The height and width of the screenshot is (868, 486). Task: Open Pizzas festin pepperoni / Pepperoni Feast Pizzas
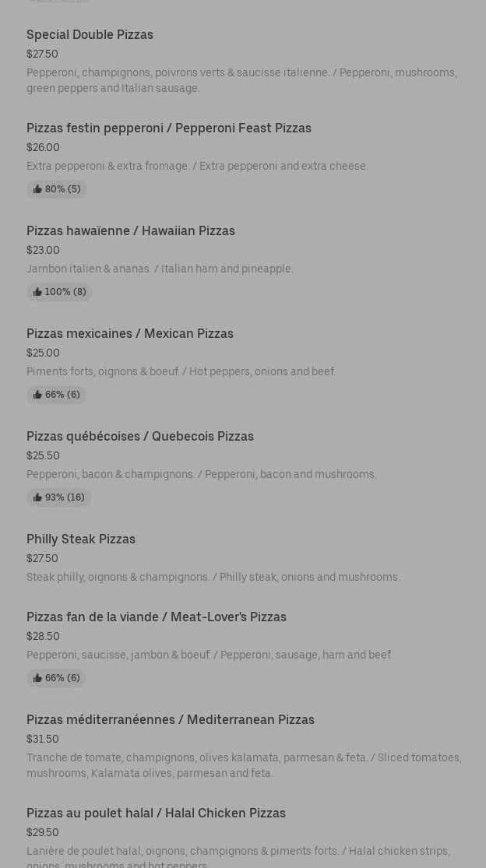(168, 128)
